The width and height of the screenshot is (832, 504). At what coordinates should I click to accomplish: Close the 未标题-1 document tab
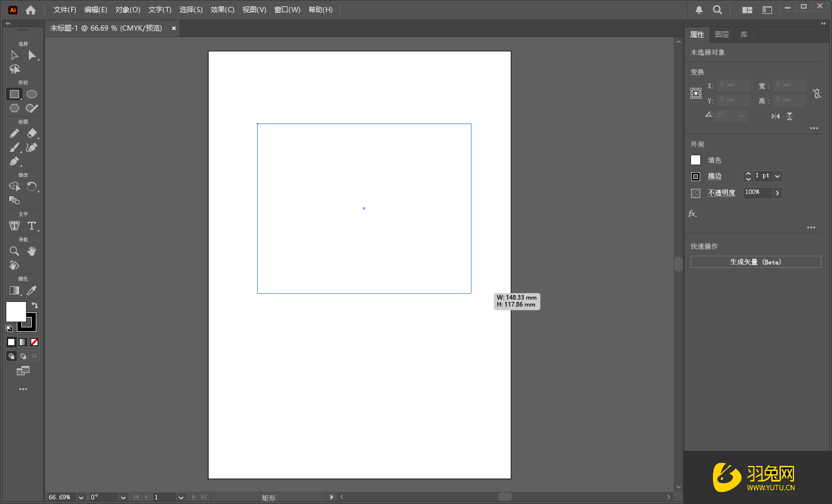coord(174,28)
